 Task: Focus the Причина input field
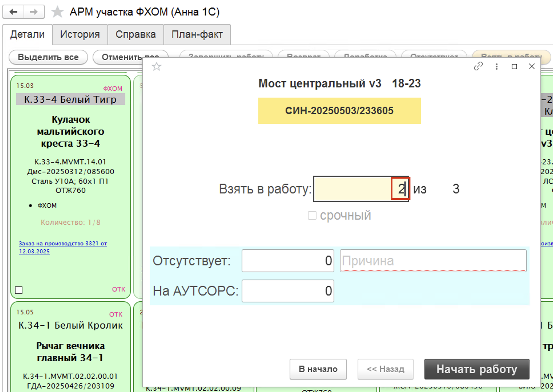[x=433, y=261]
